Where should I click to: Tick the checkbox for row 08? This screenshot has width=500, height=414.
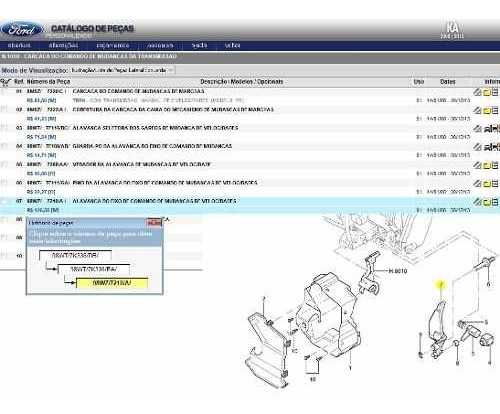point(4,219)
